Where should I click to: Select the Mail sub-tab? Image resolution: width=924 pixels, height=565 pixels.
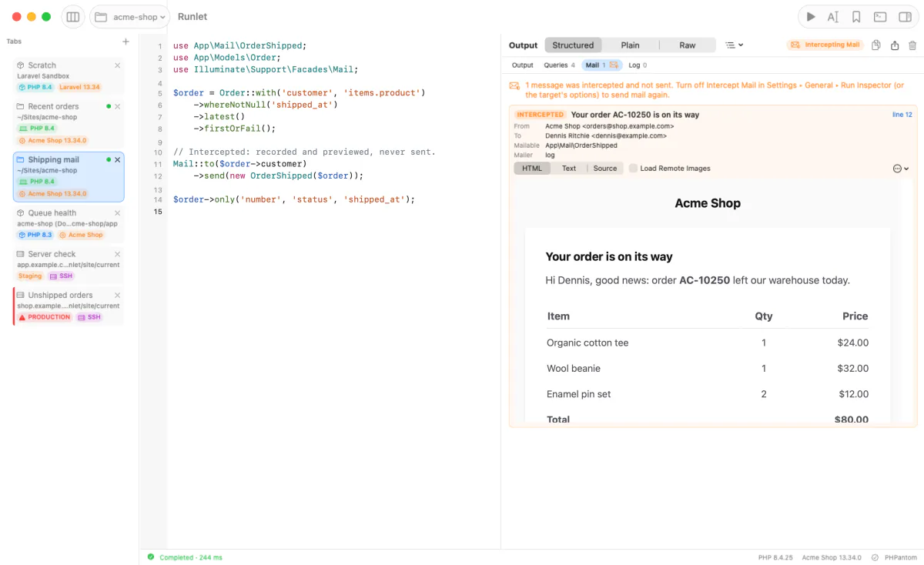(x=602, y=65)
